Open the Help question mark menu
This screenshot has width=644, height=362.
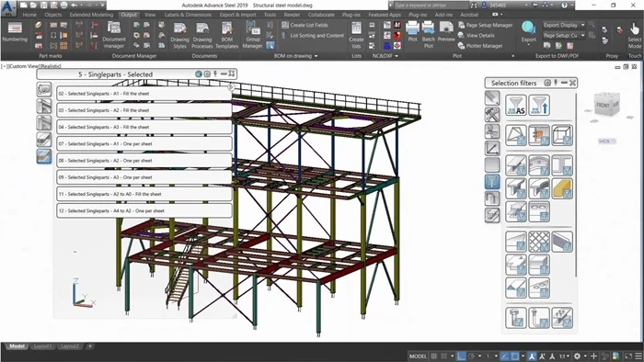click(x=564, y=6)
